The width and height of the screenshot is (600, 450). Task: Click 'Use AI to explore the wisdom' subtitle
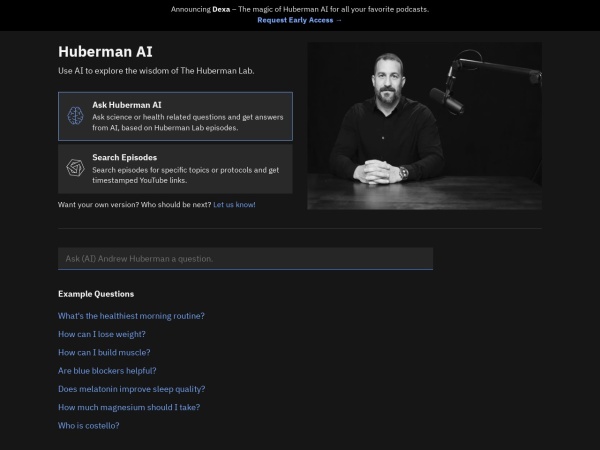(156, 71)
